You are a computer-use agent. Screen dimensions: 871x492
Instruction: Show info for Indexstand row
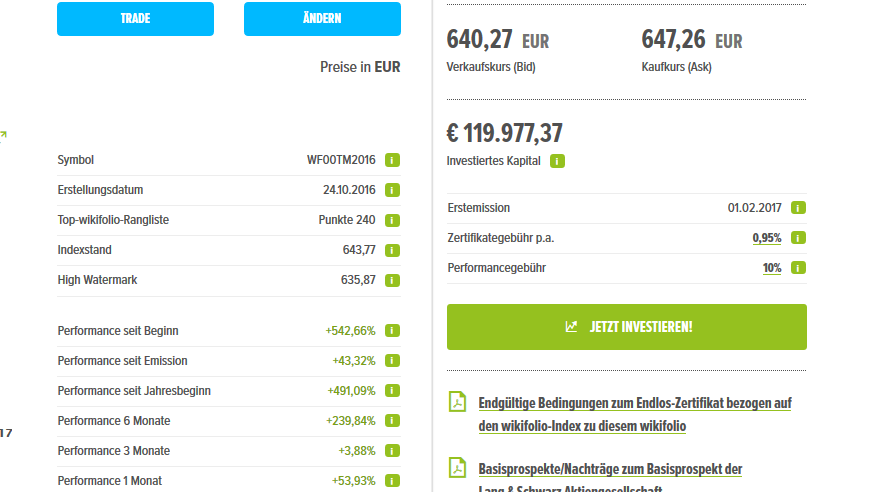coord(393,250)
